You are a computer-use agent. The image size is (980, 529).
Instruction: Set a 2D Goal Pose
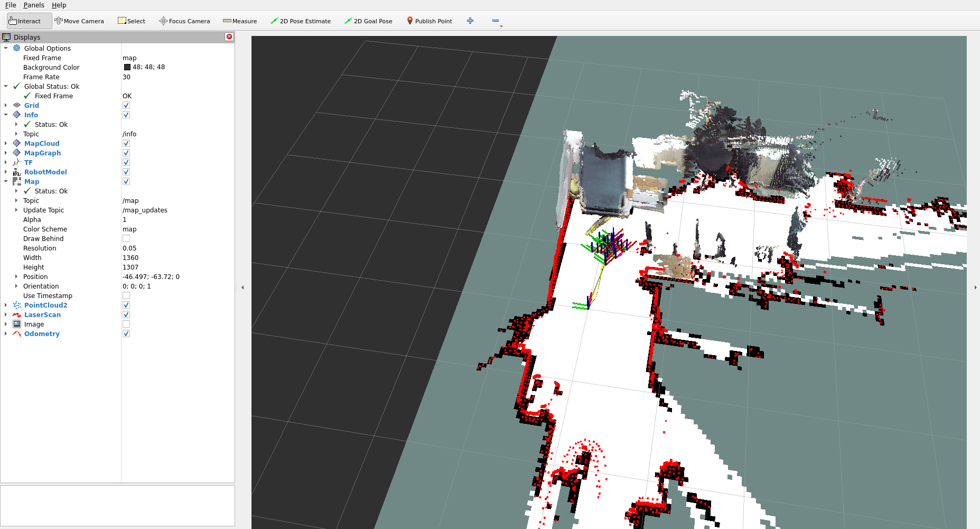tap(368, 21)
